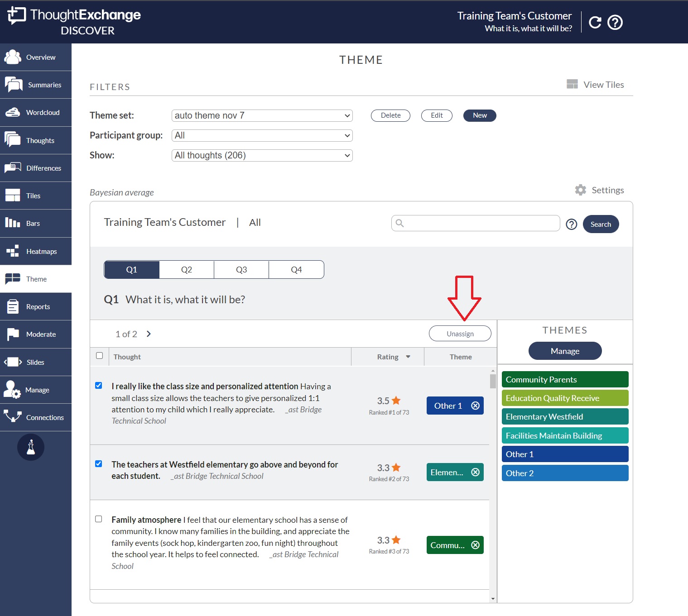Select Theme in the sidebar
Viewport: 688px width, 616px height.
(x=36, y=279)
